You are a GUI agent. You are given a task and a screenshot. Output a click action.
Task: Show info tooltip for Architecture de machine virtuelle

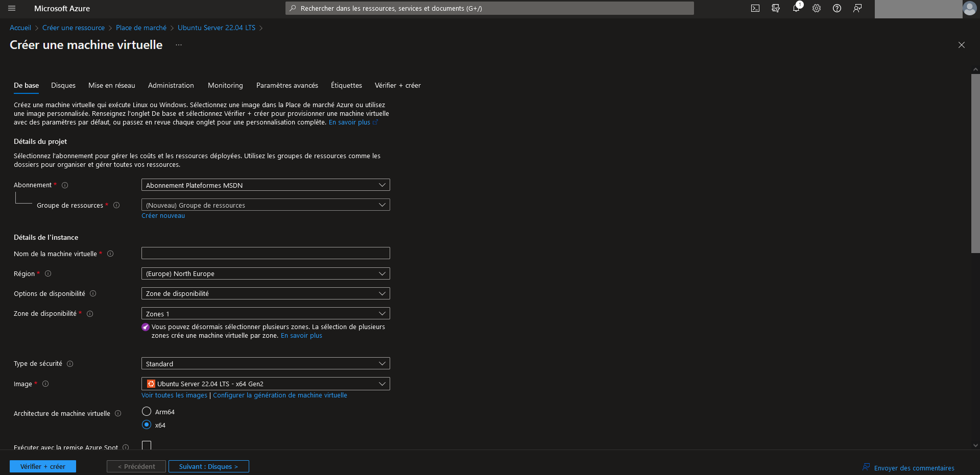[118, 413]
